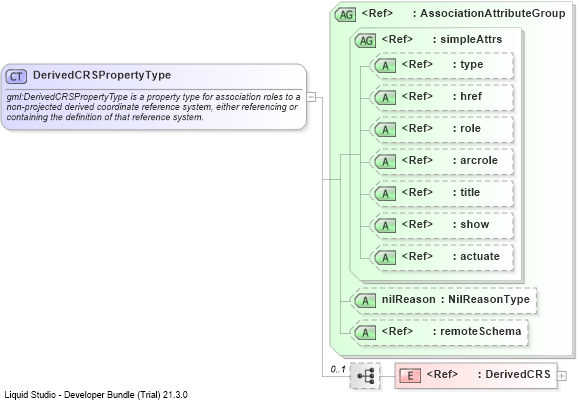The image size is (579, 400).
Task: Select the ': role' attribute label
Action: 467,129
